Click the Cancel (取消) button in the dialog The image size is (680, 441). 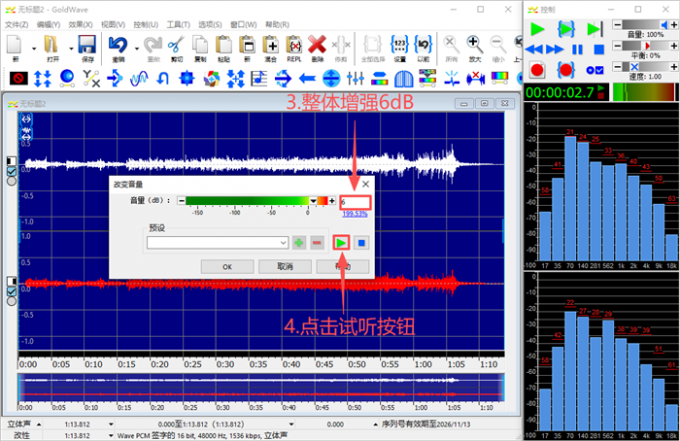(x=285, y=267)
